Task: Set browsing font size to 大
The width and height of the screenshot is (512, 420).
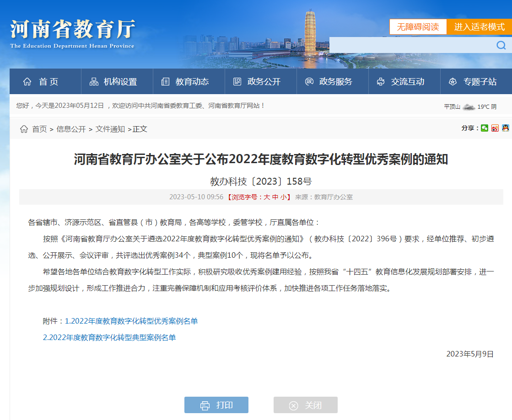Action: tap(267, 197)
